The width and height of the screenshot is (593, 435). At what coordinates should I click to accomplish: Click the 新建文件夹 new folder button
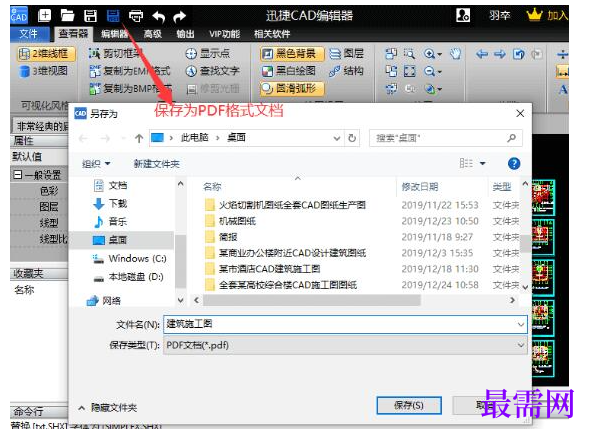[x=157, y=164]
